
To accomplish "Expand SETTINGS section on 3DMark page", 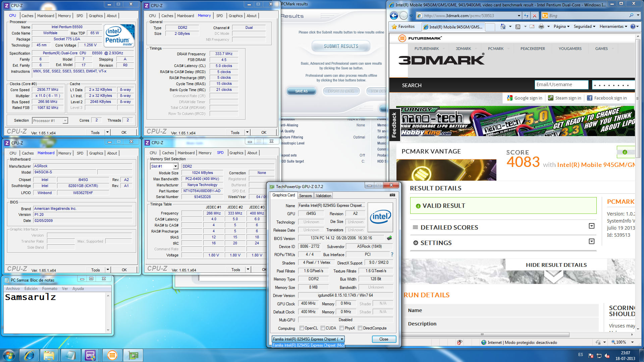I will pos(592,241).
